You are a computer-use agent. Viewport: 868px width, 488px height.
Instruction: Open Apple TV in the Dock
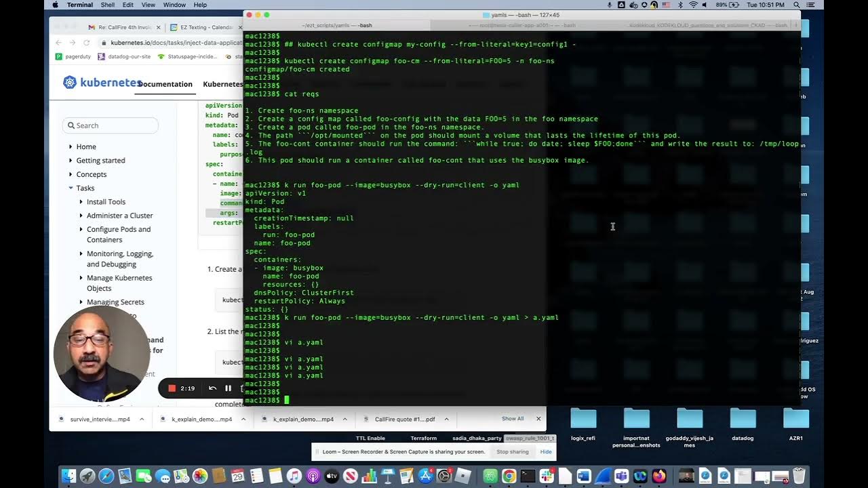point(332,476)
